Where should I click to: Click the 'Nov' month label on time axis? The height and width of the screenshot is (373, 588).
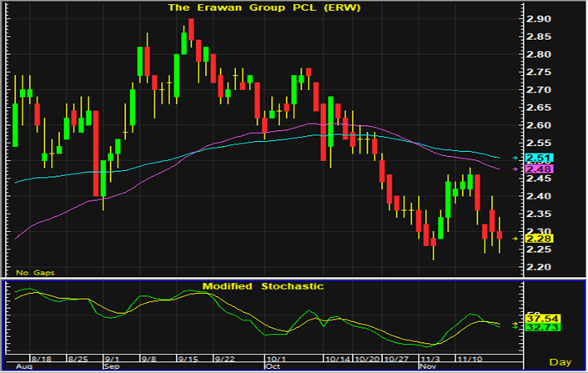427,365
